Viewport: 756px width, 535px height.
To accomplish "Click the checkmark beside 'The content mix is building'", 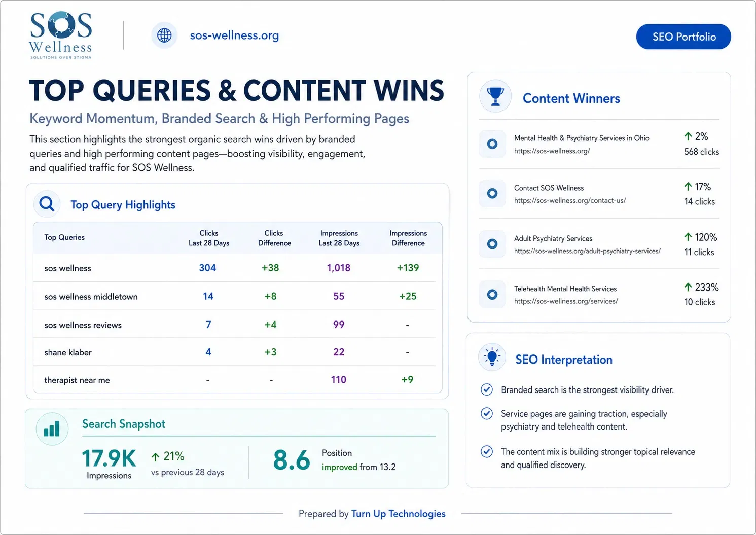I will click(487, 451).
